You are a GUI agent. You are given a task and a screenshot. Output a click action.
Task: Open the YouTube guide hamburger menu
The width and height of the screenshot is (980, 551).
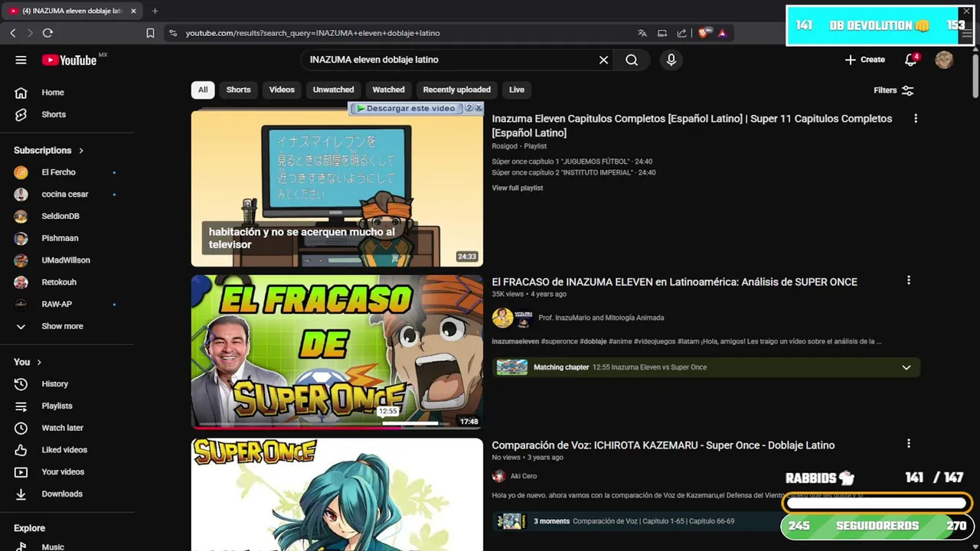point(21,60)
